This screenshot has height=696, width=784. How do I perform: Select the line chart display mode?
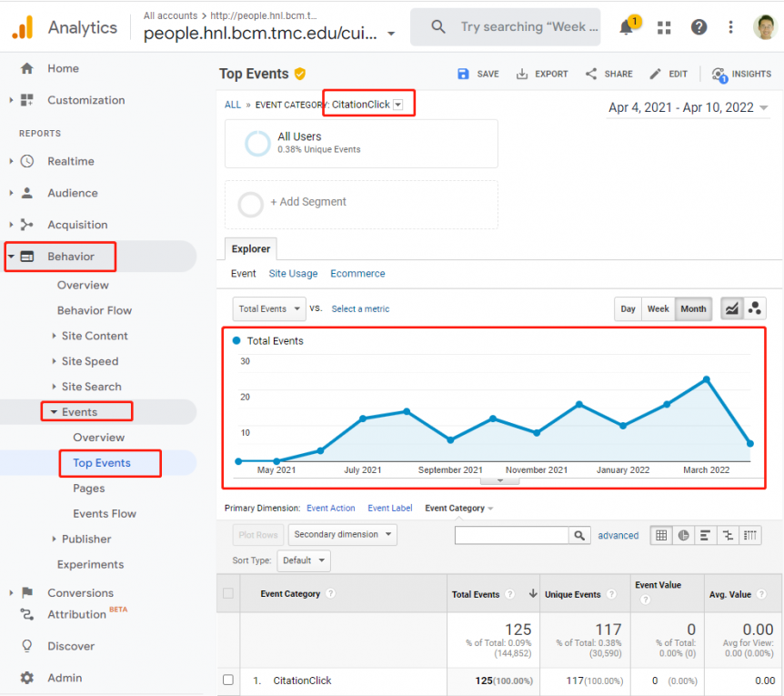732,308
